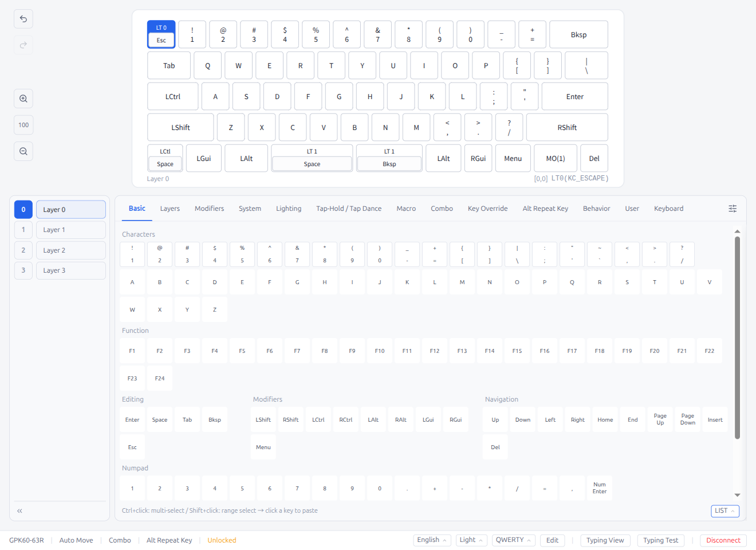Screen dimensions: 756x550
Task: Switch to the System tab
Action: pos(250,209)
